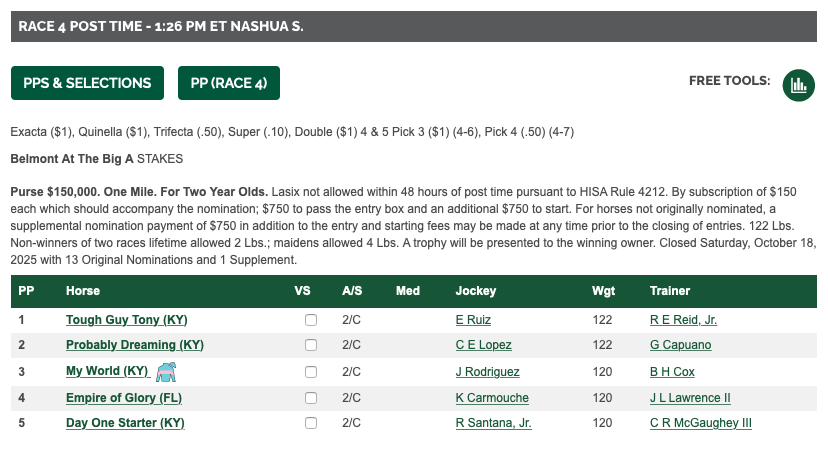Toggle the VS checkbox for Day One Starter

point(311,424)
